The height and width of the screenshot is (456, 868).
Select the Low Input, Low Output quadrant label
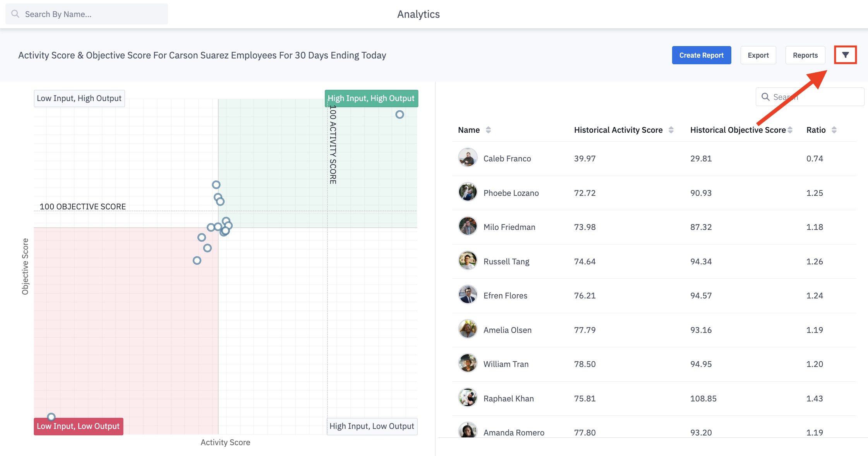coord(78,426)
